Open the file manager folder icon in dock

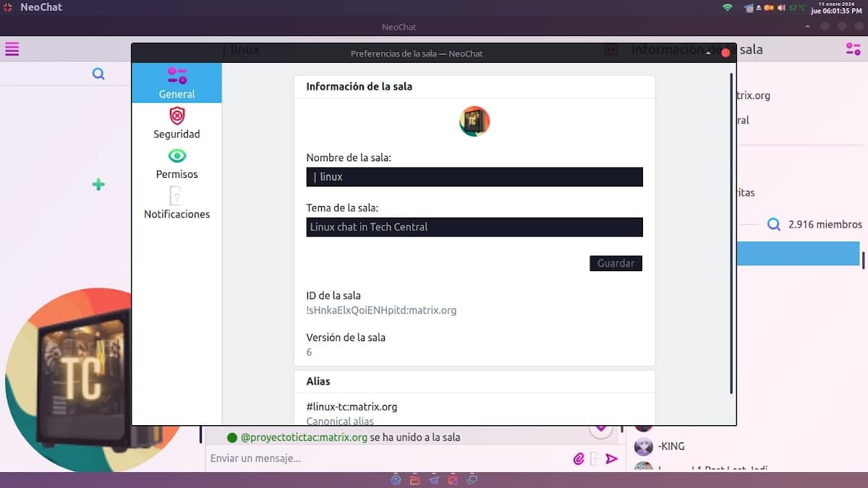pos(414,479)
